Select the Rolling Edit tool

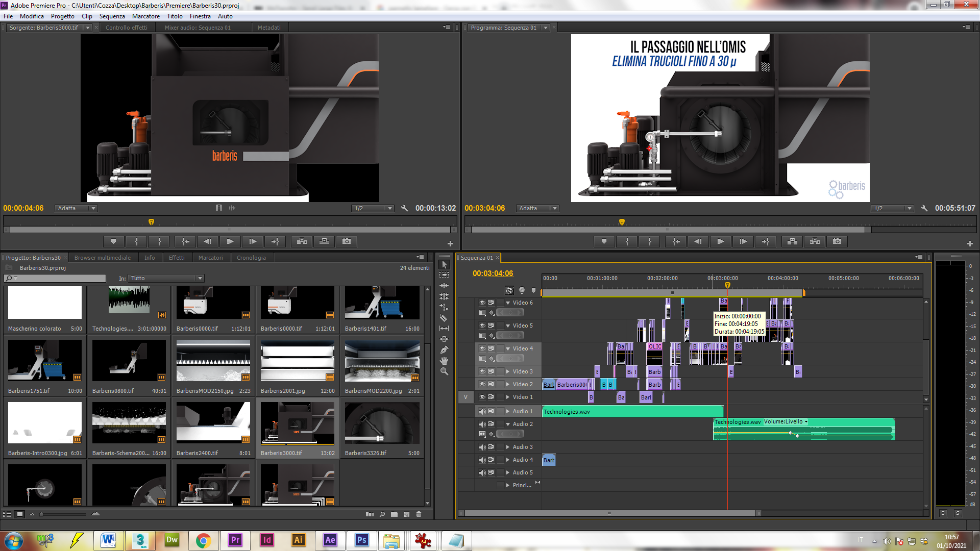pyautogui.click(x=444, y=296)
